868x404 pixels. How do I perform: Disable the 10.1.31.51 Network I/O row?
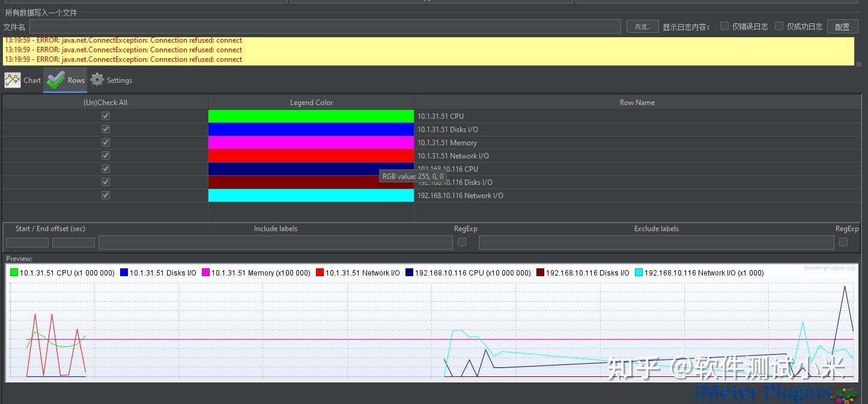click(x=106, y=155)
